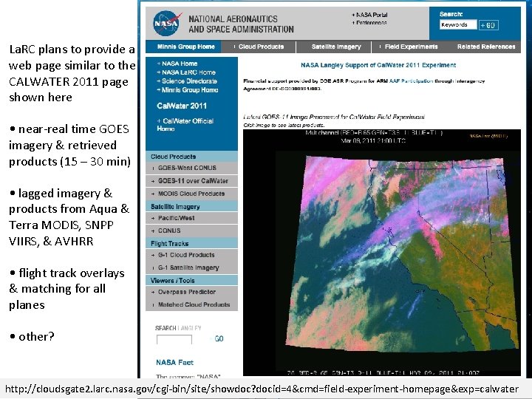Click the Flight Tracks sidebar section header
532x399 pixels.
(x=191, y=243)
